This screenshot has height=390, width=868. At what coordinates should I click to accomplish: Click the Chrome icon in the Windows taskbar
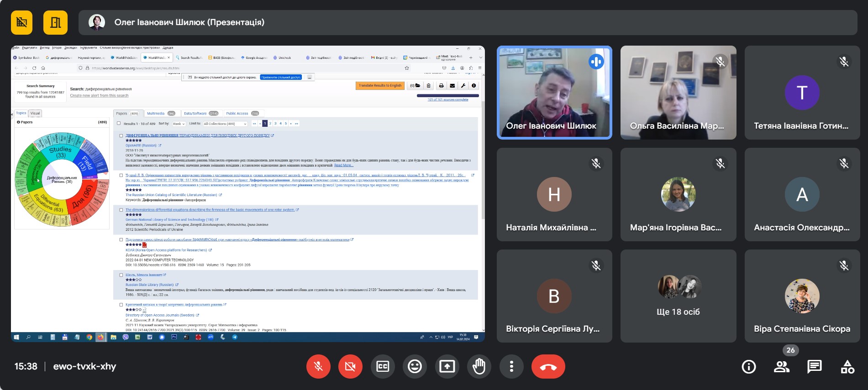(x=89, y=337)
